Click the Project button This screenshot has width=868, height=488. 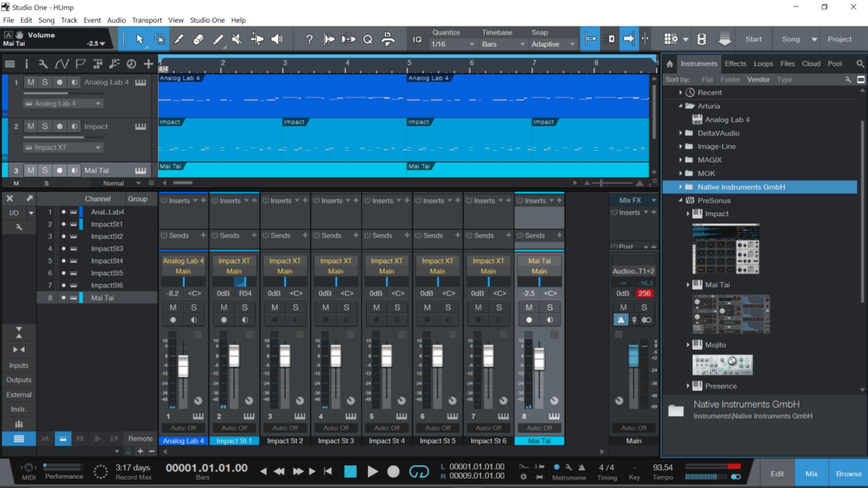click(839, 39)
